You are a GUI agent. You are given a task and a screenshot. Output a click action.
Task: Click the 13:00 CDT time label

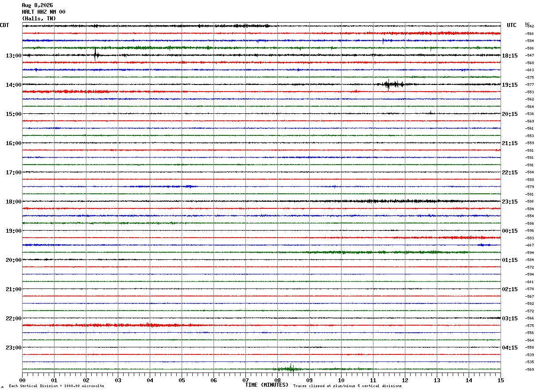[x=14, y=56]
